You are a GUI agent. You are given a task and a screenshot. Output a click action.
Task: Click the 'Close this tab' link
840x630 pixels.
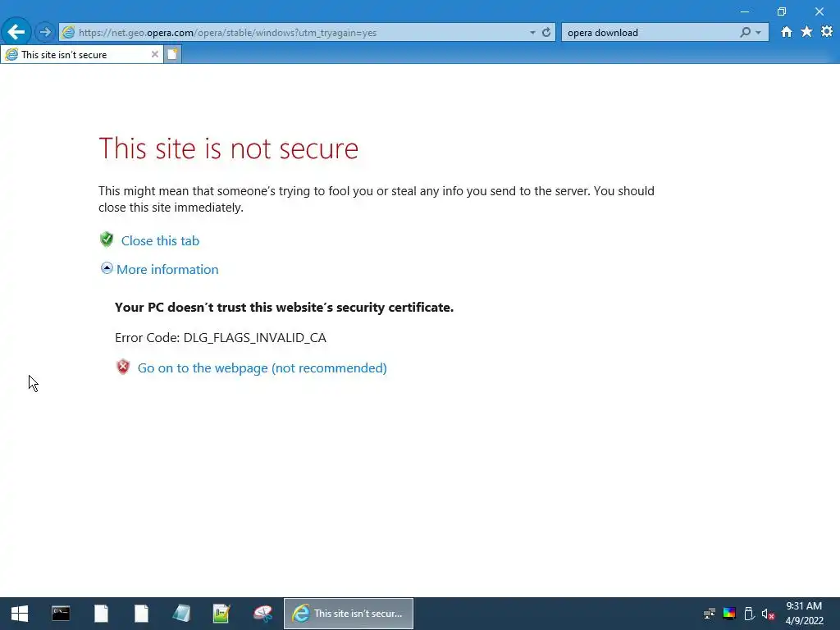(x=160, y=241)
